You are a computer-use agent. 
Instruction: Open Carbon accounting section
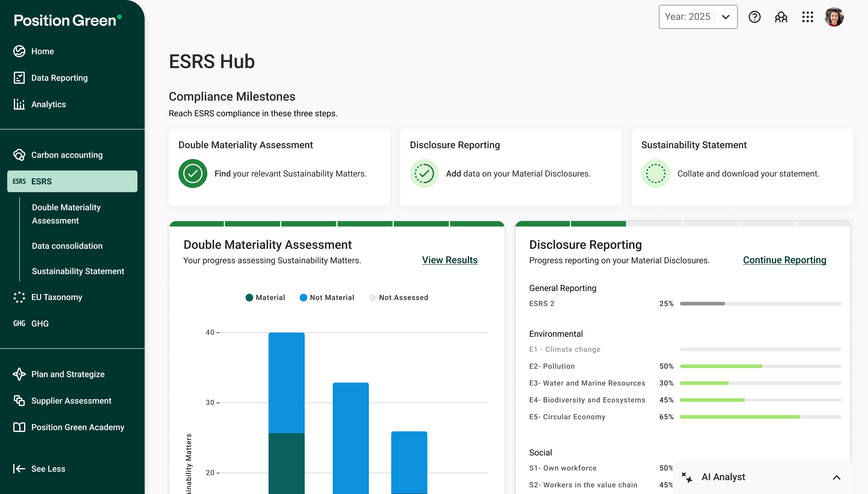pos(67,155)
